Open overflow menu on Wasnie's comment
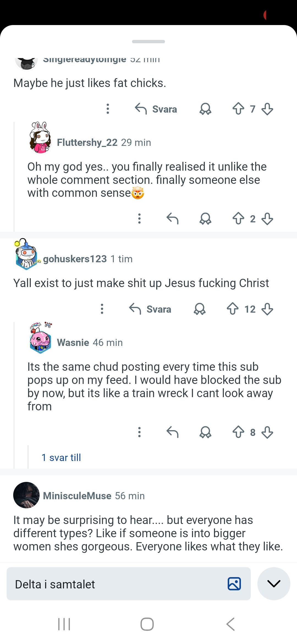The width and height of the screenshot is (297, 644). pos(140,432)
